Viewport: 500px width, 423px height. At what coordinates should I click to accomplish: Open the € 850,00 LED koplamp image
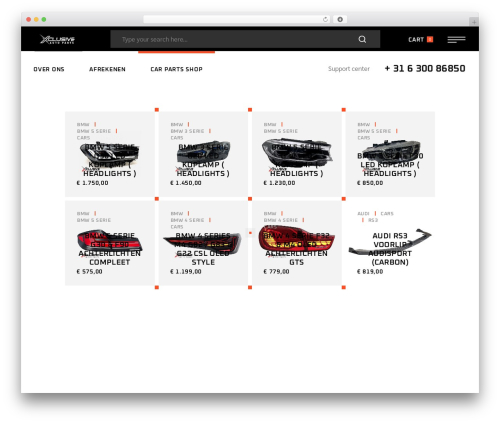click(x=390, y=154)
